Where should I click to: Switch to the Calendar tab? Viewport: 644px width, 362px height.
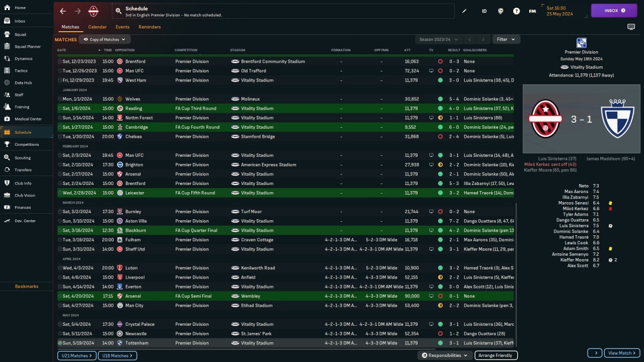point(97,27)
